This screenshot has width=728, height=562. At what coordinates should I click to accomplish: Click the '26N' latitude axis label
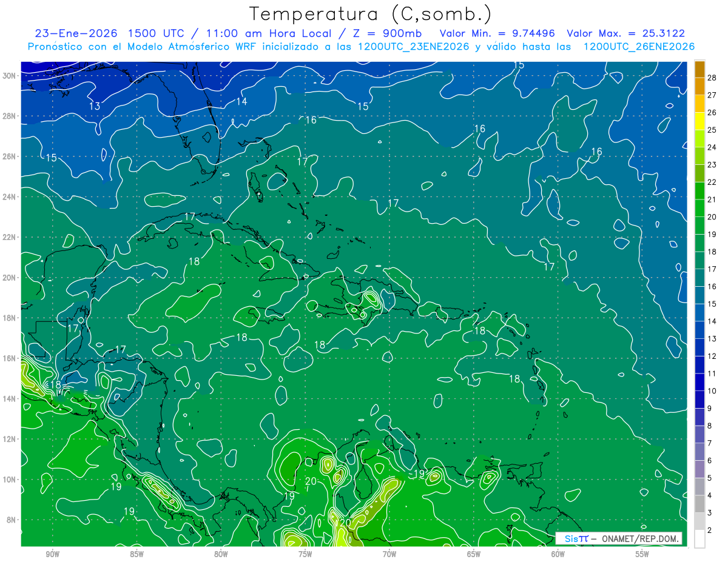tap(10, 156)
